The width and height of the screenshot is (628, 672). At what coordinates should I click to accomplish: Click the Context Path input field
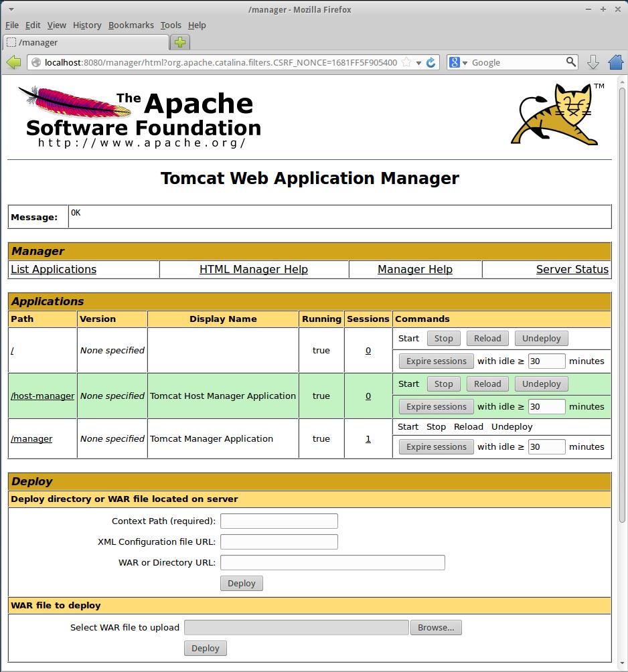coord(279,521)
